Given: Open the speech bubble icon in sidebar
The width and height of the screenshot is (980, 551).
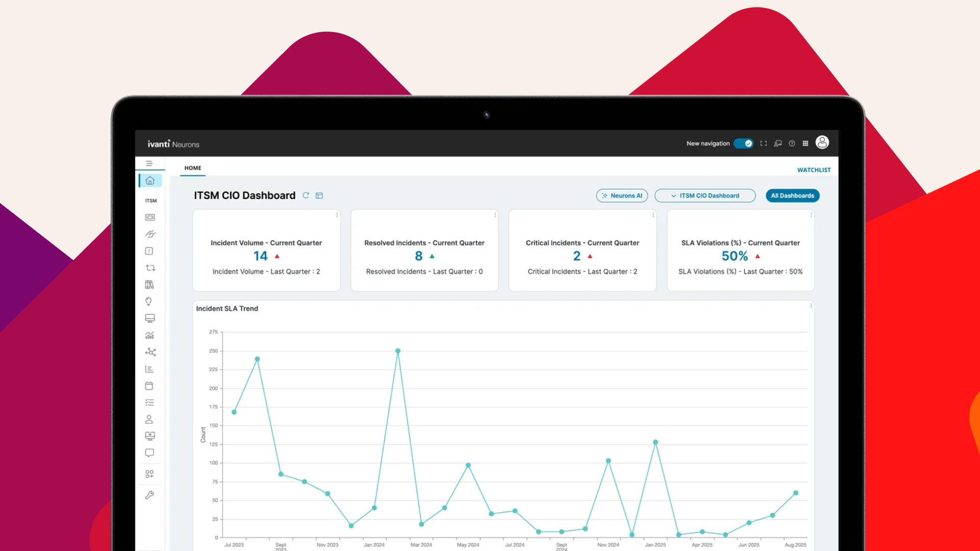Looking at the screenshot, I should (149, 453).
